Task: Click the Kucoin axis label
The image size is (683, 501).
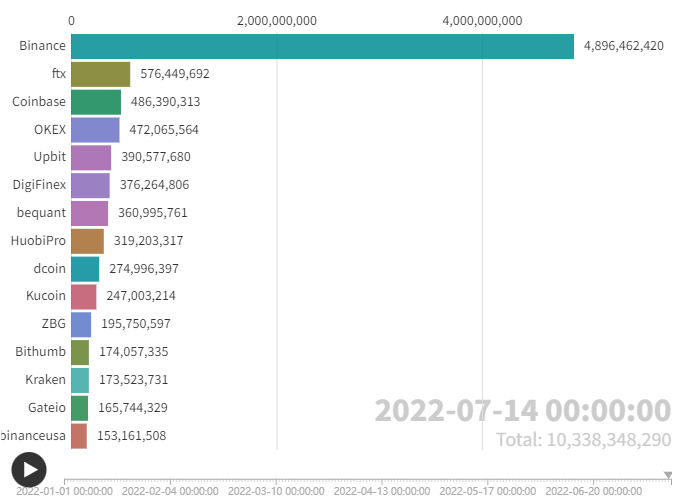Action: [x=46, y=296]
